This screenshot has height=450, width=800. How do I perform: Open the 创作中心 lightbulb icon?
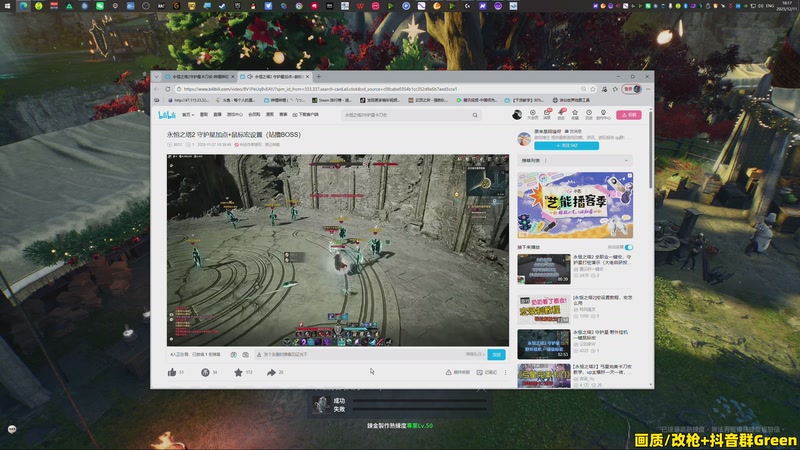[603, 114]
